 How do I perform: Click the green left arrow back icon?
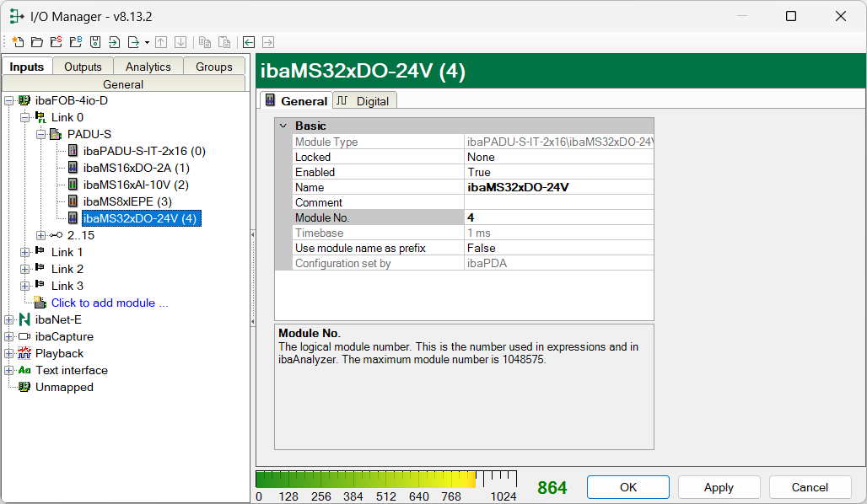pos(249,42)
